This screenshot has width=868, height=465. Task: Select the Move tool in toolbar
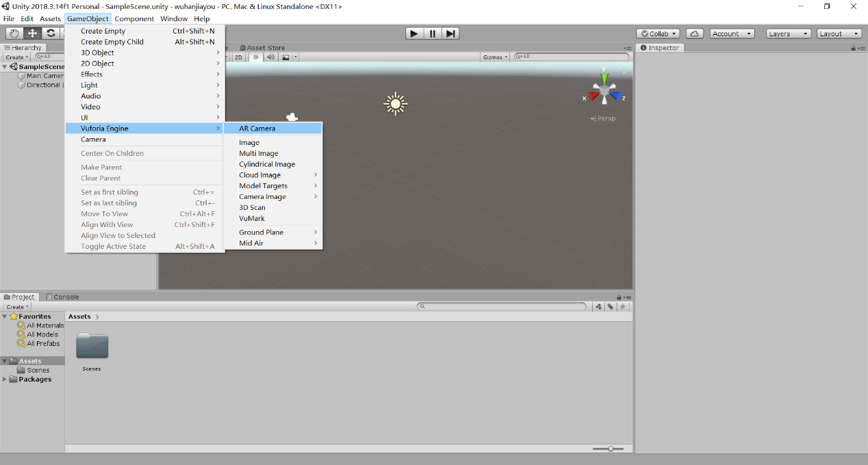pyautogui.click(x=32, y=34)
